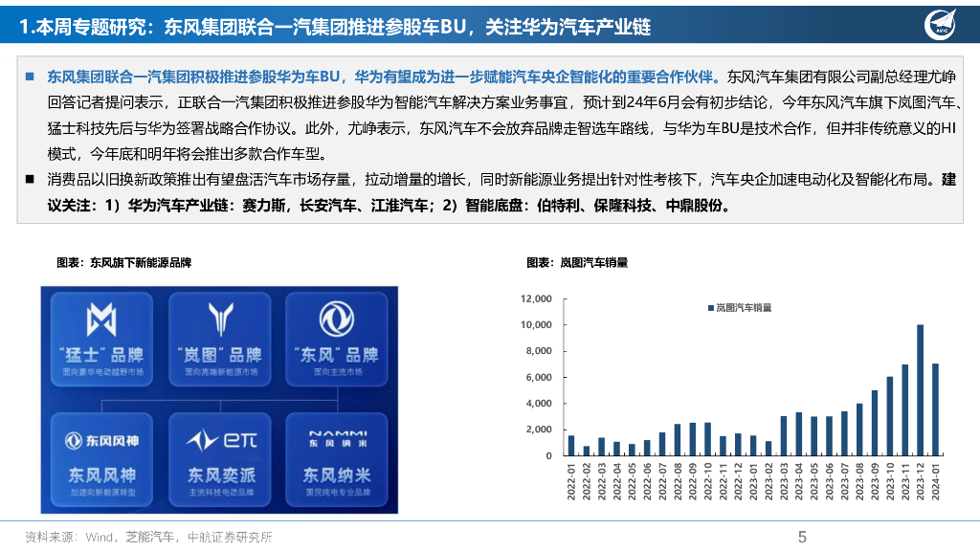Click the paragraph line starting 消费品以旧换新政策
The height and width of the screenshot is (551, 980).
(501, 179)
